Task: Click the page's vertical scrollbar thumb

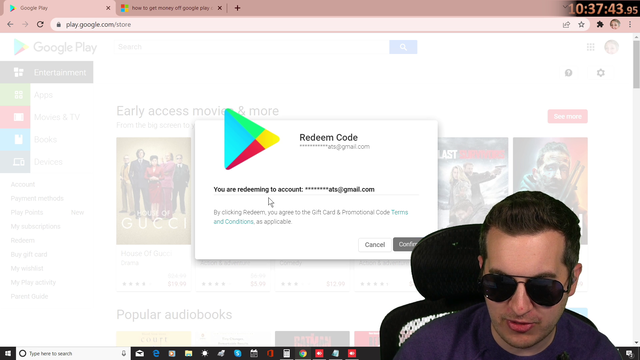Action: pyautogui.click(x=636, y=63)
